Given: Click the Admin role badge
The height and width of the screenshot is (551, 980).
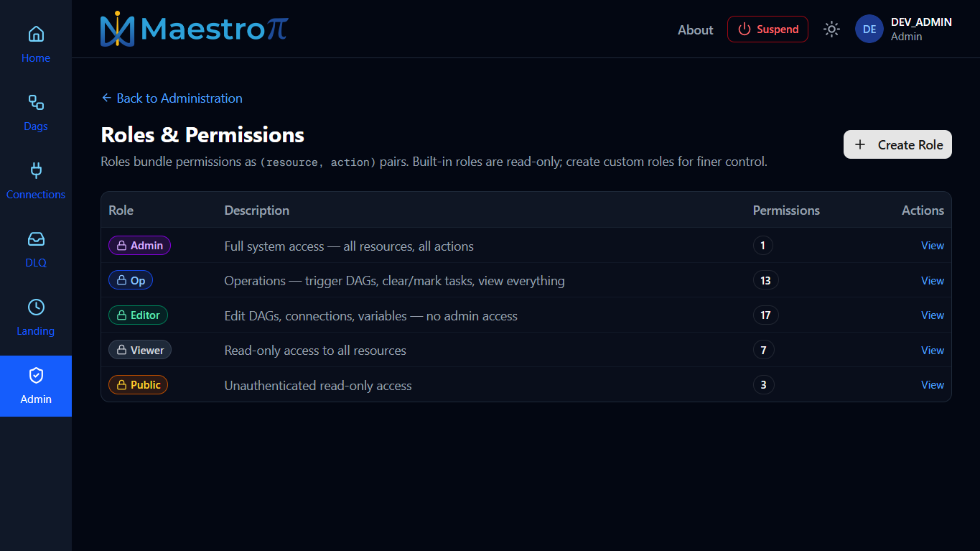Looking at the screenshot, I should (x=139, y=246).
